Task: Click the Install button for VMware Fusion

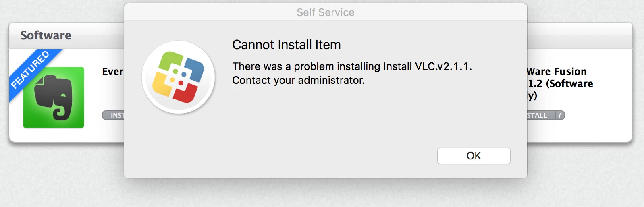Action: point(541,115)
